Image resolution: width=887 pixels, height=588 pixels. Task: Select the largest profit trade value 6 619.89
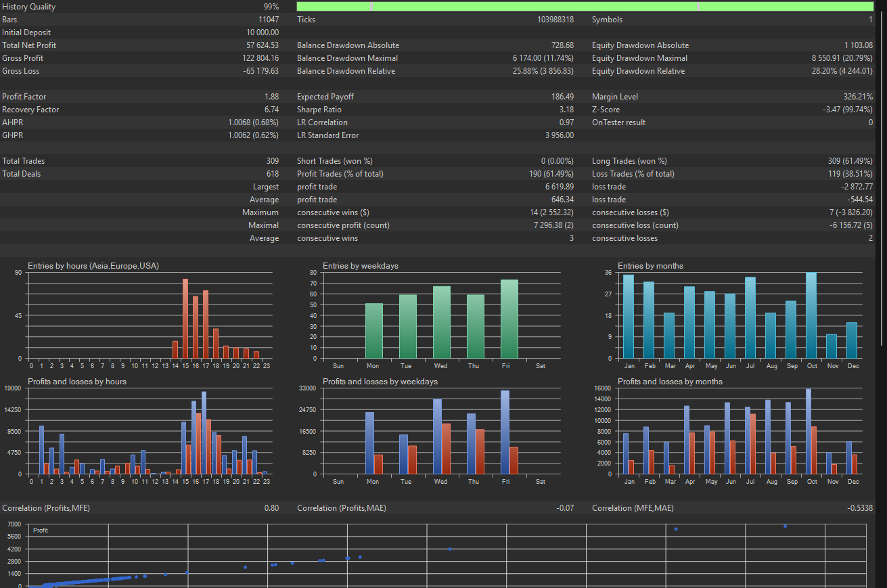559,187
